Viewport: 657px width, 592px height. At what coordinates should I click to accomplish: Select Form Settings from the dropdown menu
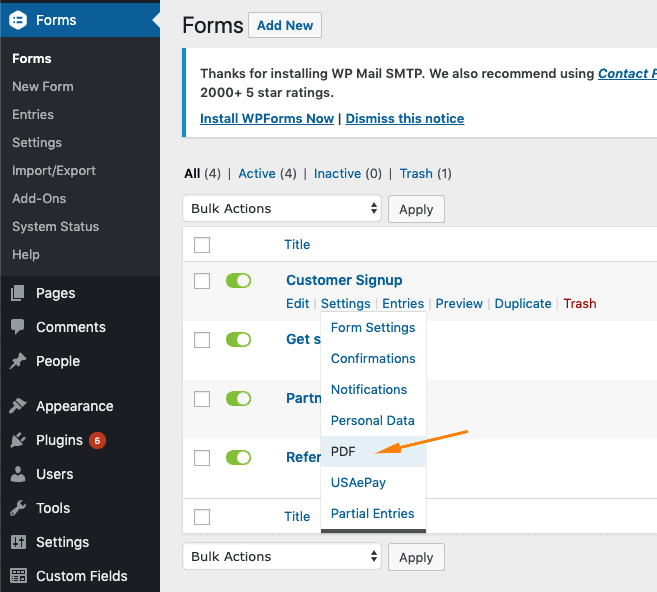[x=373, y=328]
